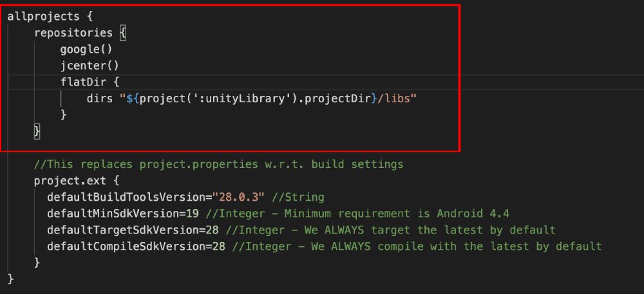Click the highlighted closing brace of repositories
The width and height of the screenshot is (644, 294).
coord(37,132)
